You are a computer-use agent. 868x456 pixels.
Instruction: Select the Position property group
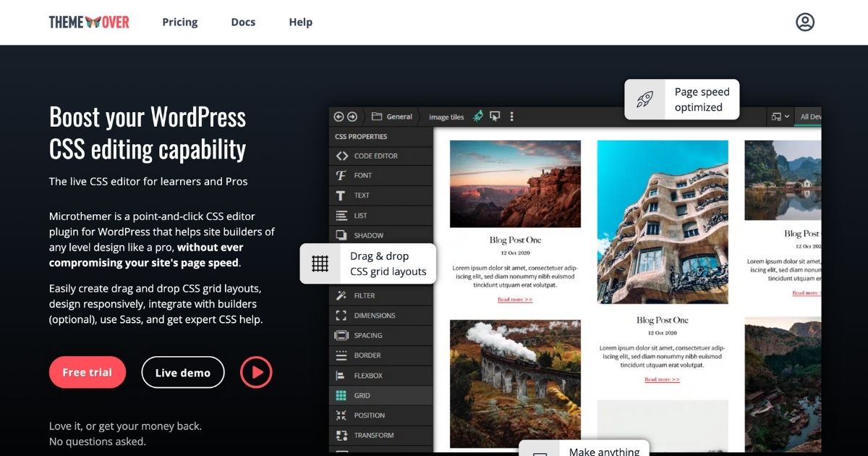(381, 415)
